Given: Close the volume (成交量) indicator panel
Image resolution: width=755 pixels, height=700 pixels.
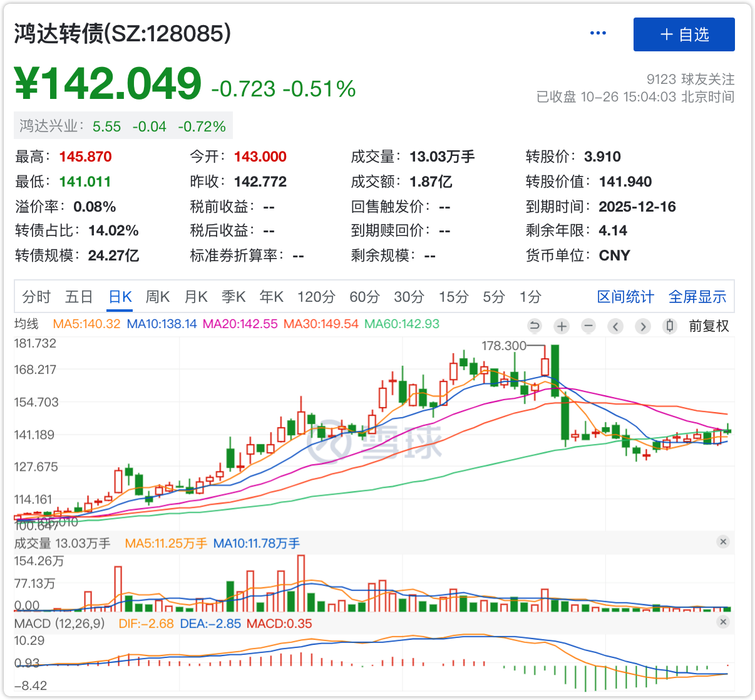Looking at the screenshot, I should pos(723,542).
